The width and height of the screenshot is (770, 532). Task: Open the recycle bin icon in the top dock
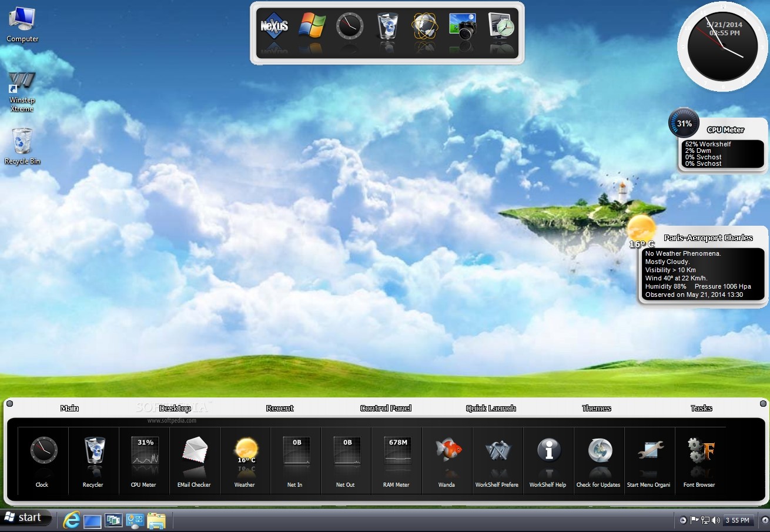point(387,26)
